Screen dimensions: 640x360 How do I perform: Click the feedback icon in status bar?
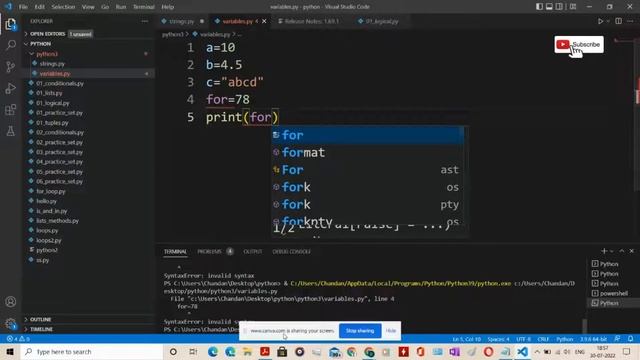[x=618, y=339]
